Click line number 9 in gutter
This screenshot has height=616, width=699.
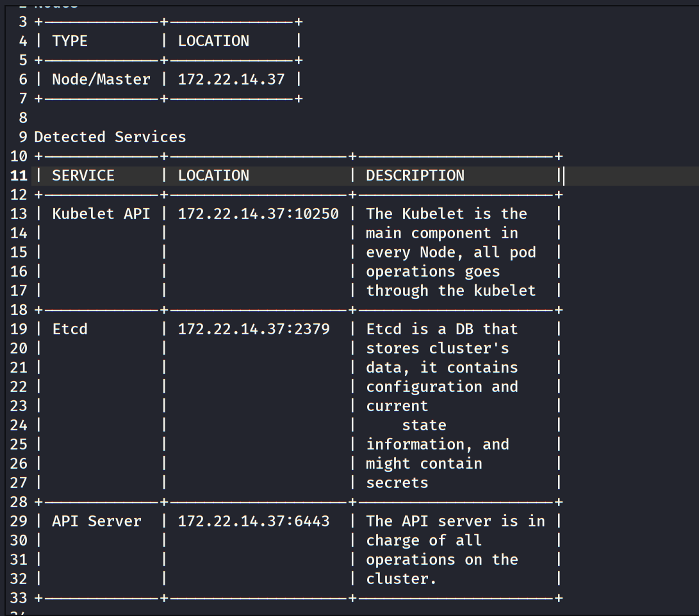click(23, 137)
